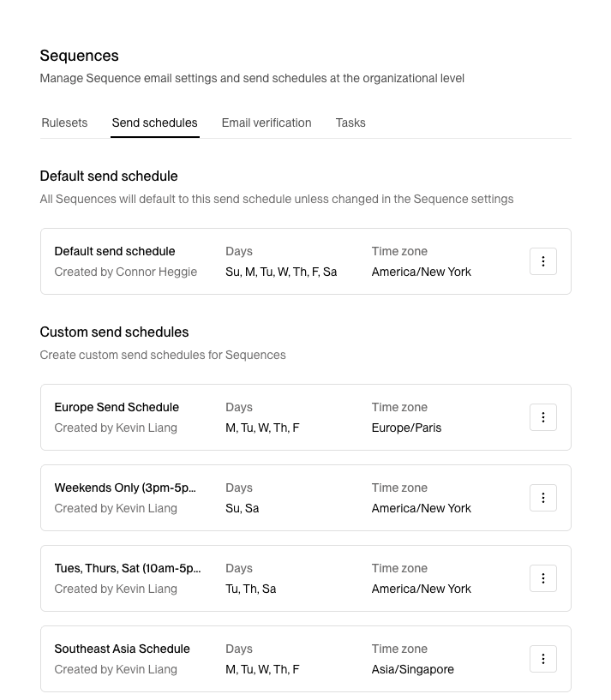Open the Tasks tab

(350, 123)
